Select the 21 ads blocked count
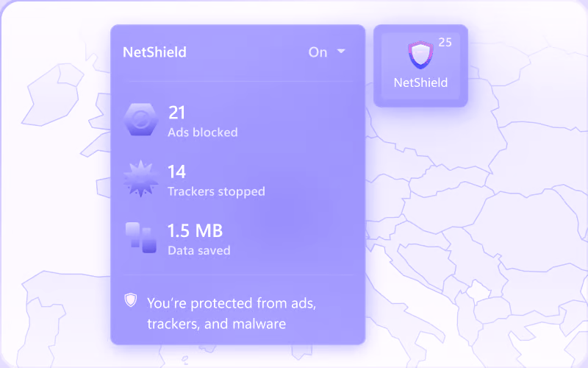Image resolution: width=588 pixels, height=368 pixels. (x=177, y=113)
